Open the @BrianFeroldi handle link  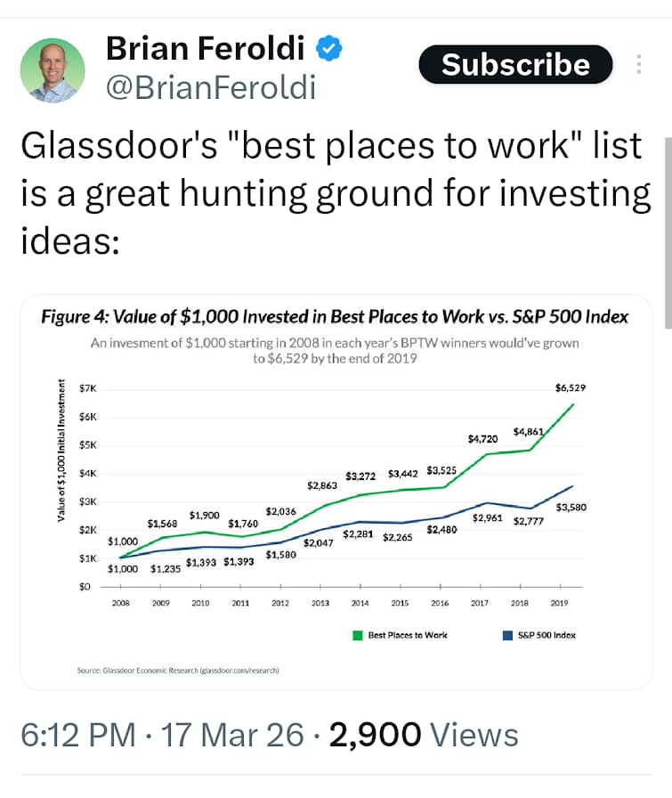pyautogui.click(x=211, y=87)
